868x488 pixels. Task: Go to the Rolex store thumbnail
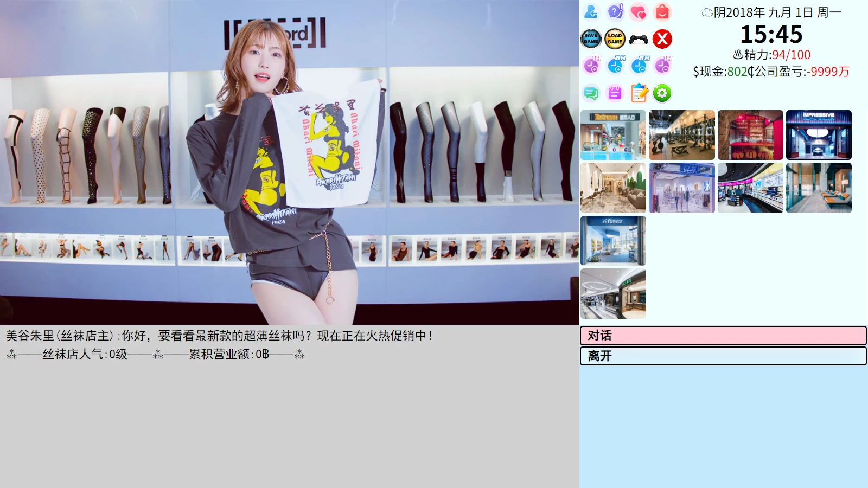613,293
